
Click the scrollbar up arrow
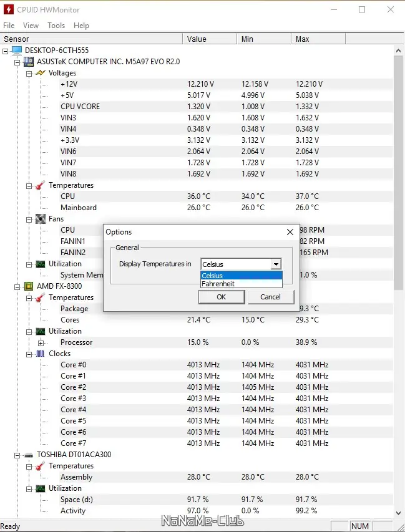coord(399,51)
